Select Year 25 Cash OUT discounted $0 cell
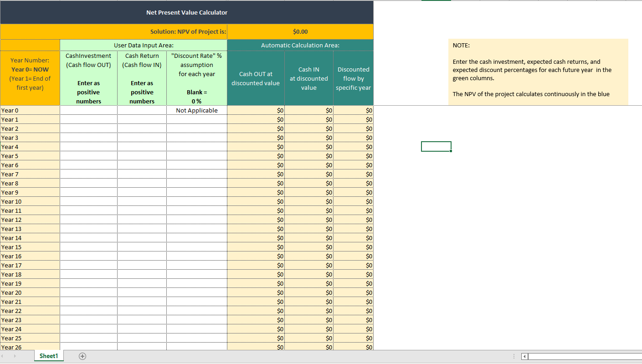The image size is (642, 364). pyautogui.click(x=256, y=338)
